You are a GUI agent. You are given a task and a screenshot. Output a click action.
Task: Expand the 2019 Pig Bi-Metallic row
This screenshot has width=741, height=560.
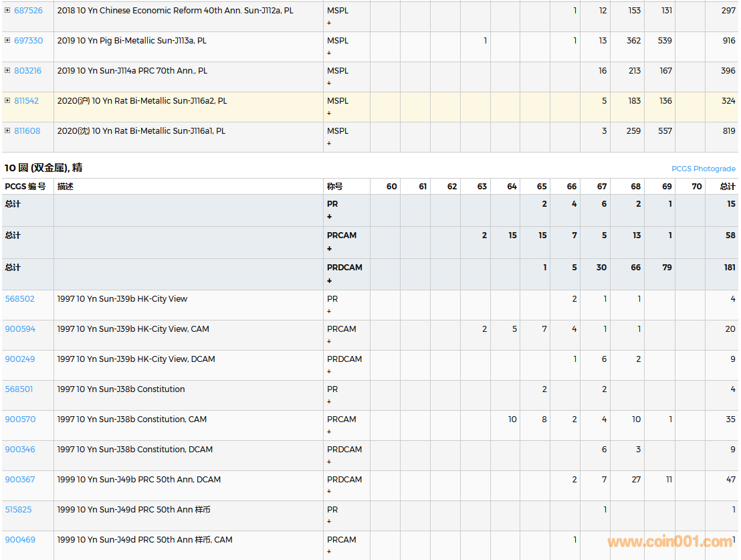pos(7,41)
